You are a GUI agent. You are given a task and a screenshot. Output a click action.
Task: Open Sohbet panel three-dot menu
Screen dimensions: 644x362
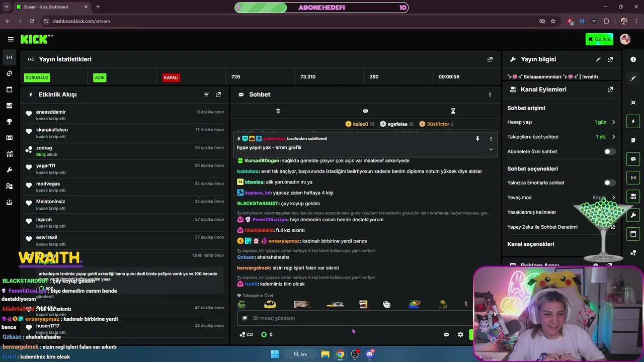pos(490,95)
